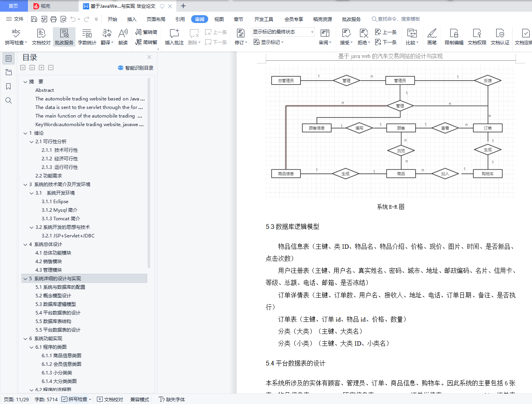Viewport: 532px width, 404px height.
Task: Switch to the 开始 ribbon tab
Action: pos(112,19)
